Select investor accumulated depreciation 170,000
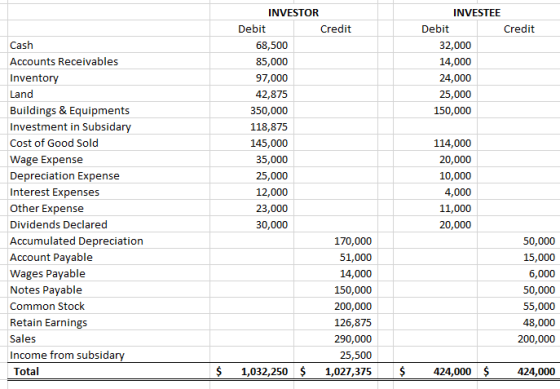 (x=353, y=241)
